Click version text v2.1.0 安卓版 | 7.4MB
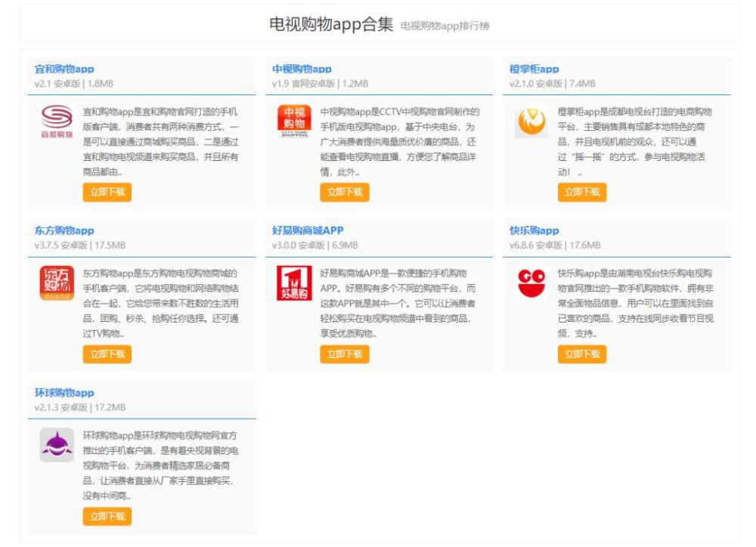Viewport: 756px width, 547px height. pyautogui.click(x=553, y=83)
